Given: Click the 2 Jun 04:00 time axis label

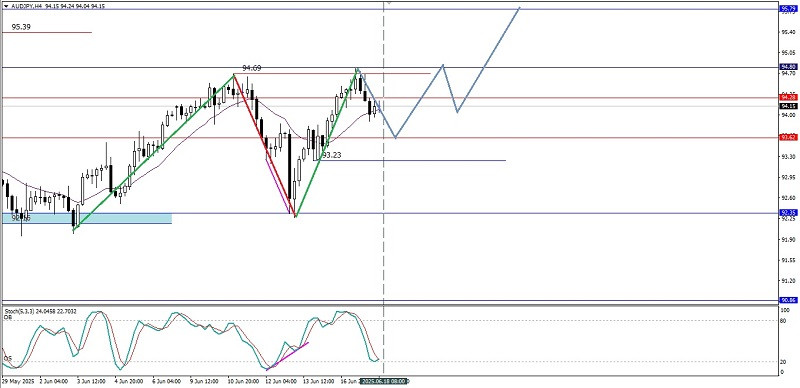Looking at the screenshot, I should coord(54,381).
